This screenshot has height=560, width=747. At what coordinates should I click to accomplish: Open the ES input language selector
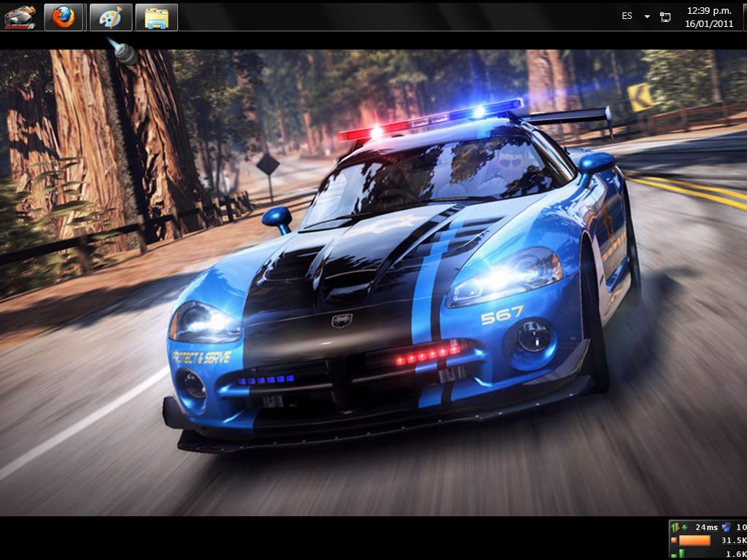(627, 16)
